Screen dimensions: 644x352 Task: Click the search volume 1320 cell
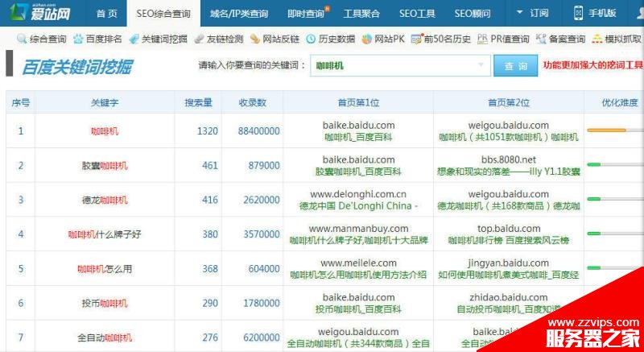point(208,131)
